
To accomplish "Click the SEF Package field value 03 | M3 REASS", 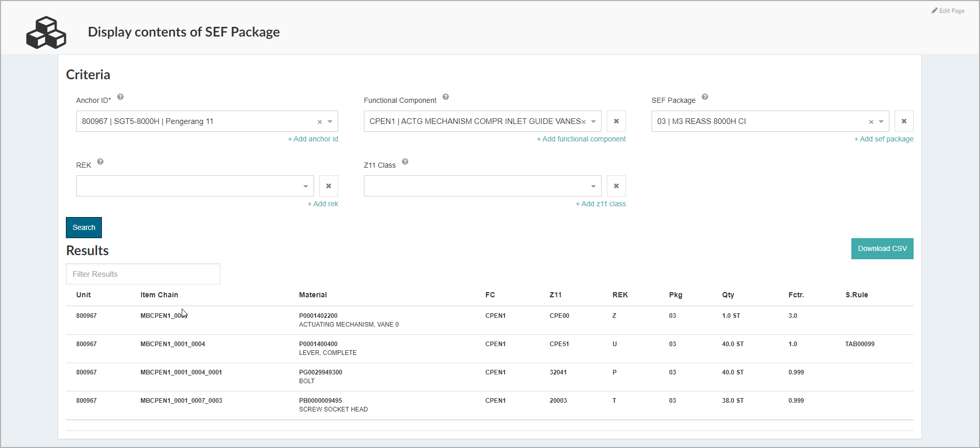I will point(770,121).
